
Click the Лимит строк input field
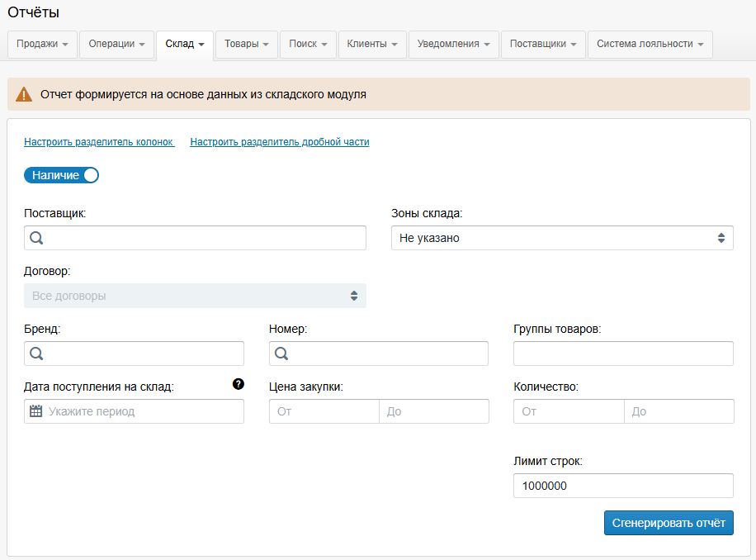pyautogui.click(x=623, y=486)
